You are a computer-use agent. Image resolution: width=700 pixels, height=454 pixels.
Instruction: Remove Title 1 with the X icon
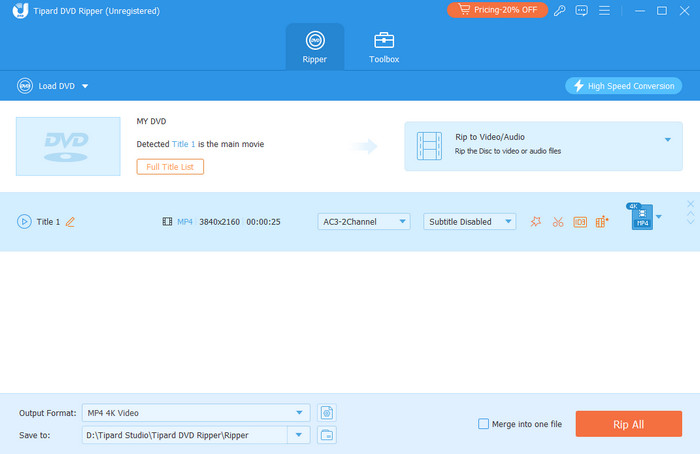(690, 204)
